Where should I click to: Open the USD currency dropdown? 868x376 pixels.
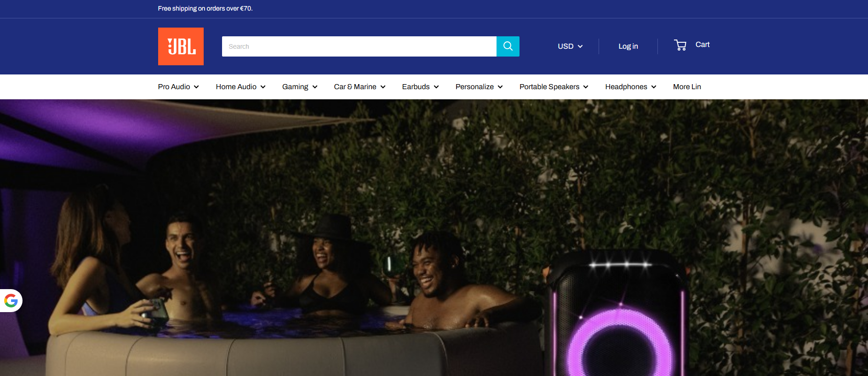[x=570, y=46]
